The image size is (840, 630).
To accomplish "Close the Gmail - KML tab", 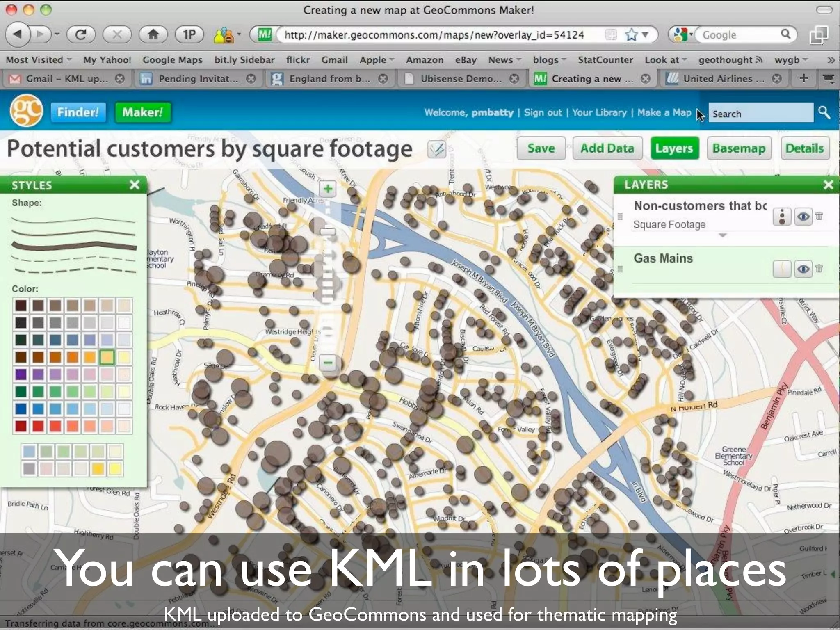I will pyautogui.click(x=120, y=78).
